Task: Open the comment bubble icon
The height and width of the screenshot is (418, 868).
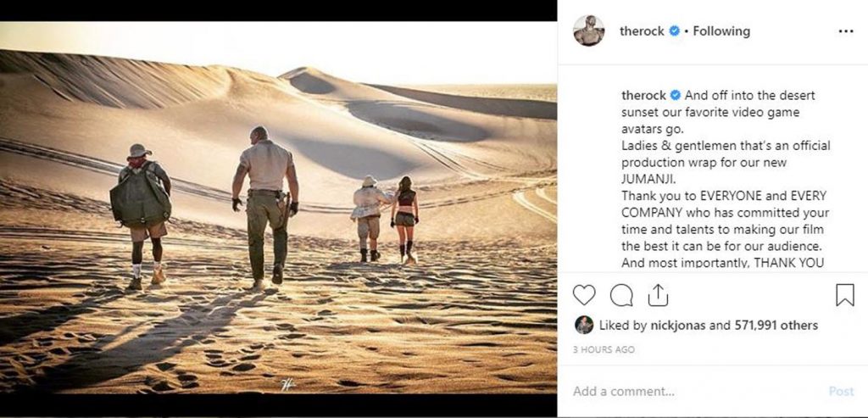Action: pyautogui.click(x=621, y=295)
